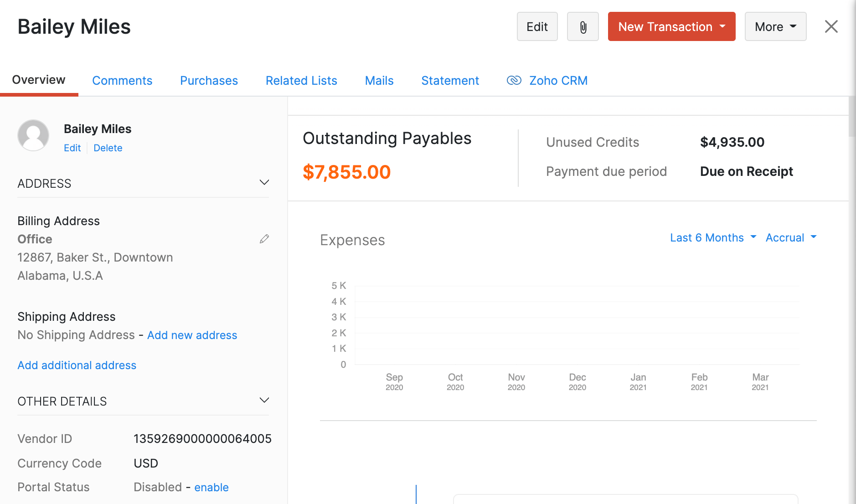
Task: Open the Accrual basis dropdown
Action: pyautogui.click(x=791, y=238)
